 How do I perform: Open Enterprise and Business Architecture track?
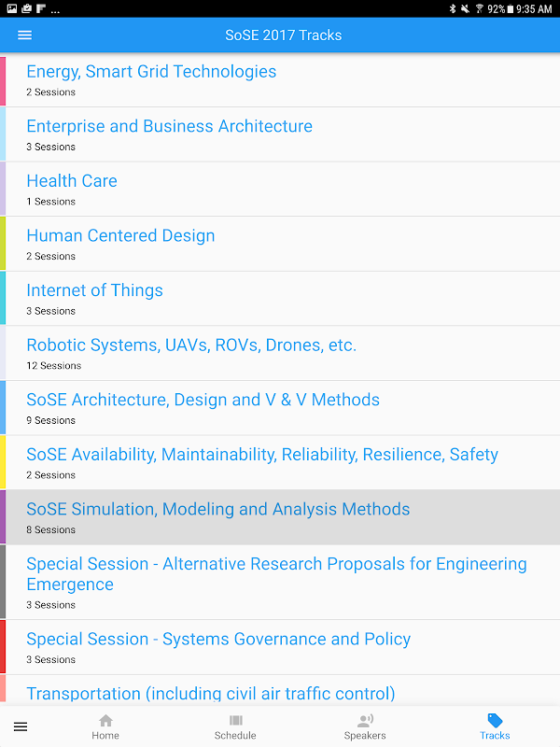click(169, 127)
